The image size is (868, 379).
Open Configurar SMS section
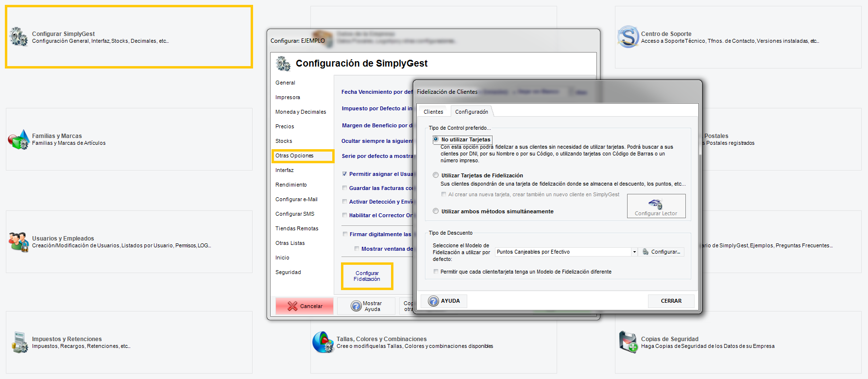(x=295, y=214)
